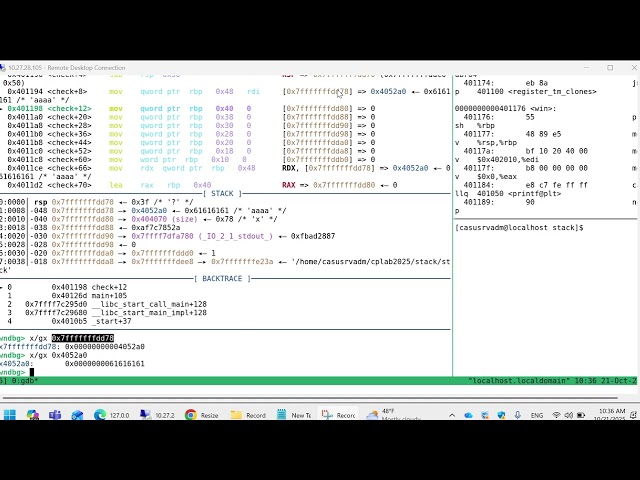Screen dimensions: 640x480
Task: Click the [ BACKTRACE ] section header
Action: 222,278
